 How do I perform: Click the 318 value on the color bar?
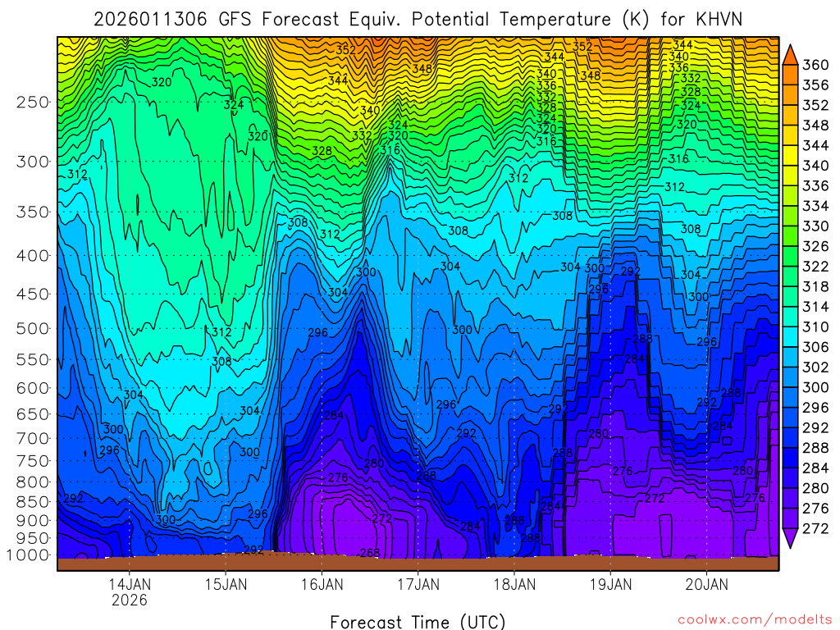tap(815, 286)
